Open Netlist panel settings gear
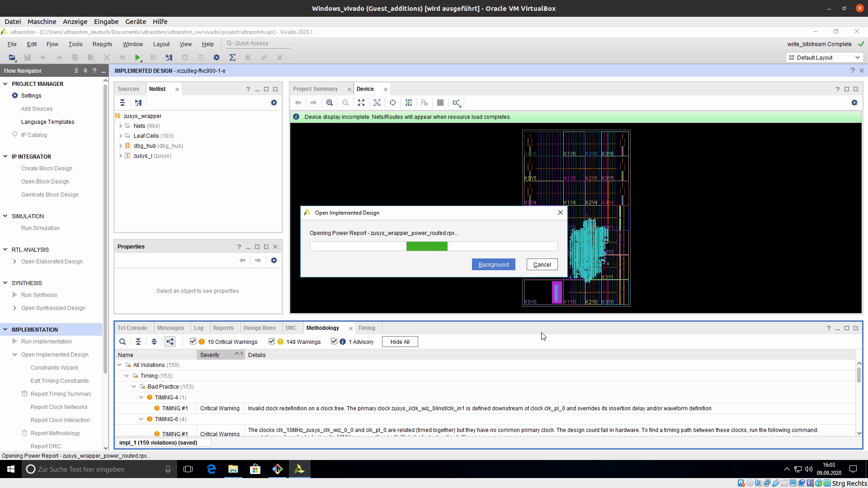Image resolution: width=868 pixels, height=488 pixels. [x=274, y=103]
